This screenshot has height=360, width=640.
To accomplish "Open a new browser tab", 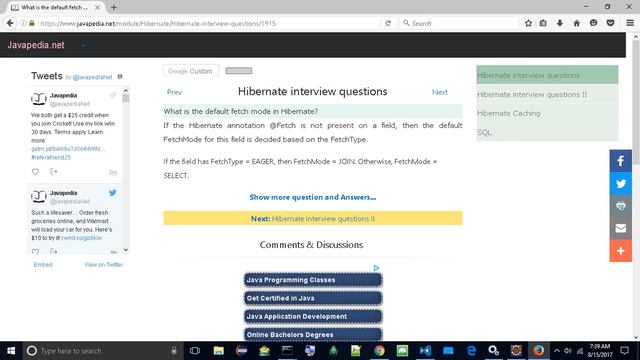I will [113, 7].
